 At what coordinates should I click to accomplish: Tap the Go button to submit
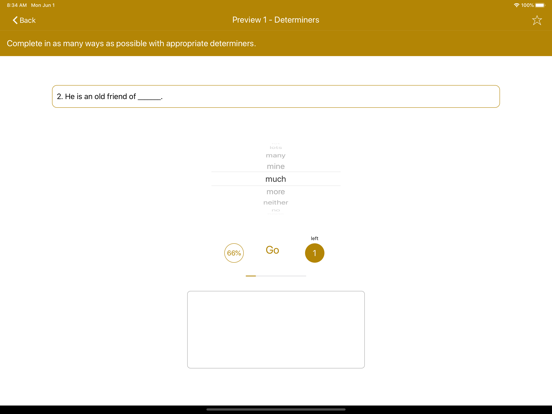tap(272, 250)
